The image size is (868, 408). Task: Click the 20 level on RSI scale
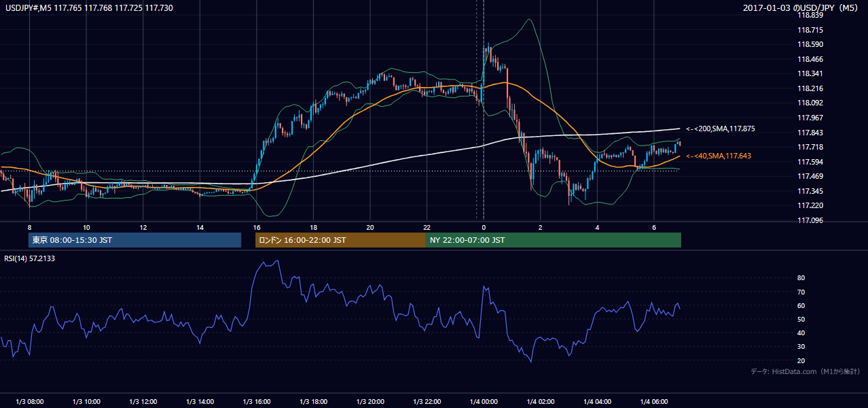[x=801, y=360]
